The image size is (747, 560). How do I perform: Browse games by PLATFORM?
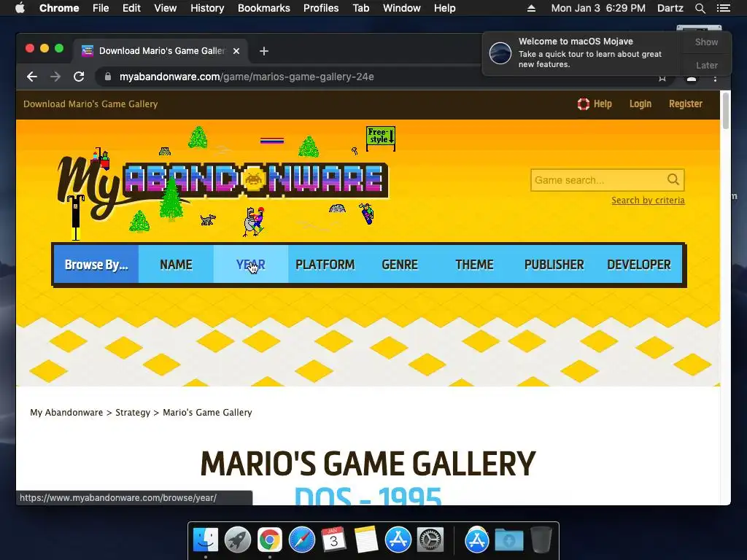tap(325, 265)
